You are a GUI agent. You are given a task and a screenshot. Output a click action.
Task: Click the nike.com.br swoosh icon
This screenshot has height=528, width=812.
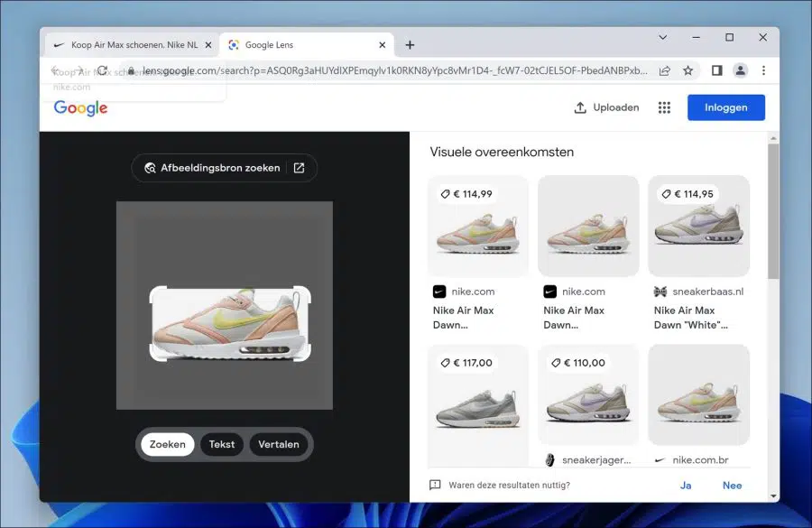[660, 460]
